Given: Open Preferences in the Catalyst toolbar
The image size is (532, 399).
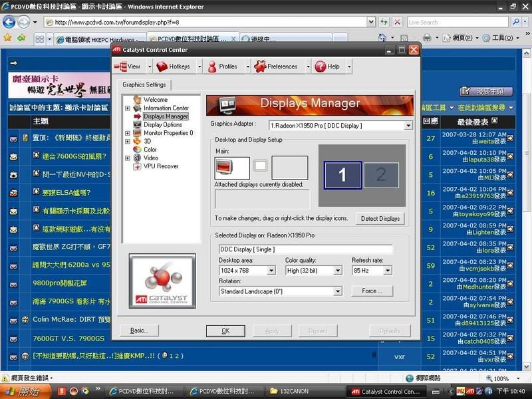Looking at the screenshot, I should [259, 66].
